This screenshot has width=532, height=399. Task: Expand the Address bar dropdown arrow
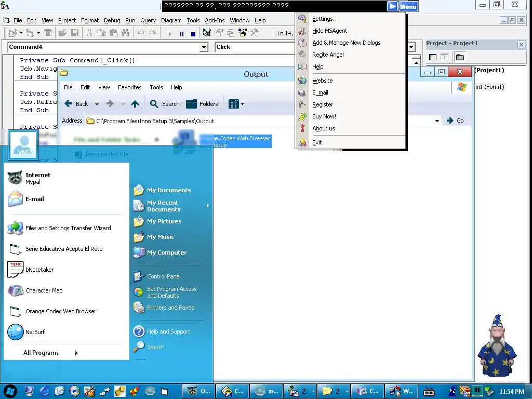click(x=437, y=121)
